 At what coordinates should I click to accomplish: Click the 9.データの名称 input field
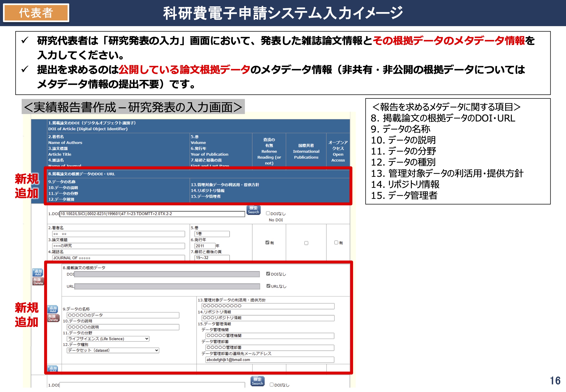pos(123,315)
